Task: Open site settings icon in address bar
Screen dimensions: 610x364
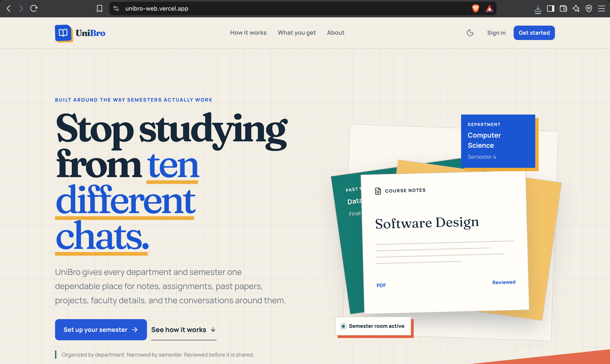Action: pos(116,9)
